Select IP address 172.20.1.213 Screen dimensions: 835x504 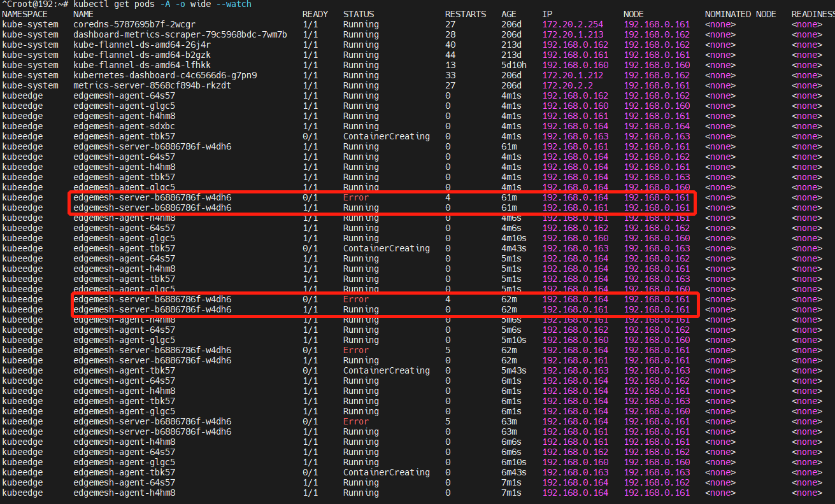[573, 34]
